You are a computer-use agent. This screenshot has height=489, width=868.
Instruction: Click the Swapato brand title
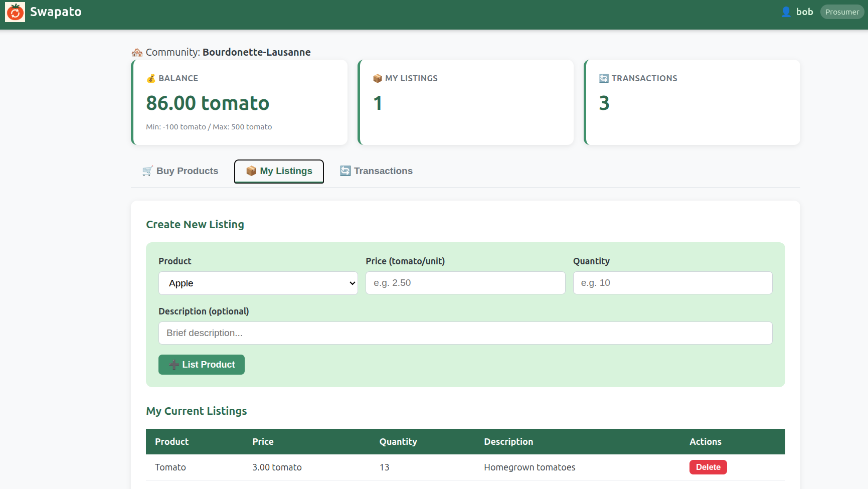[56, 12]
